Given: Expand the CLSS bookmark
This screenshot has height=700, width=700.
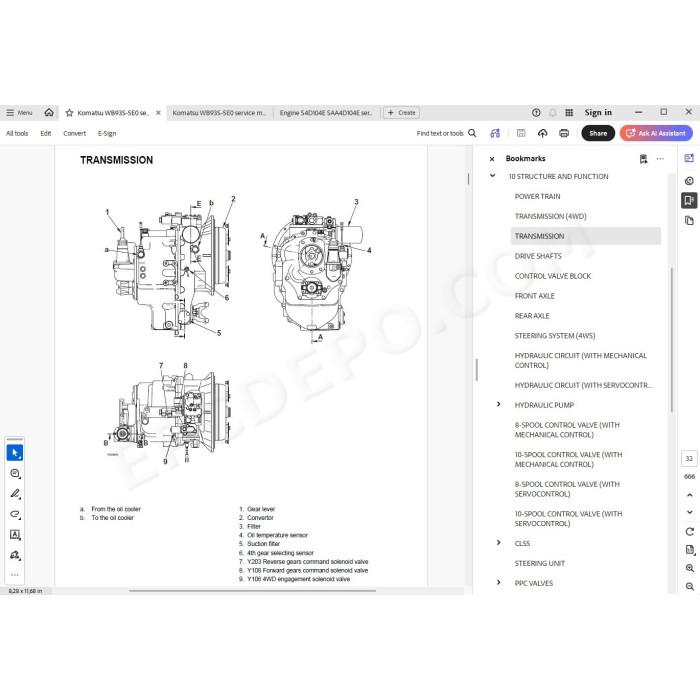Looking at the screenshot, I should point(499,542).
